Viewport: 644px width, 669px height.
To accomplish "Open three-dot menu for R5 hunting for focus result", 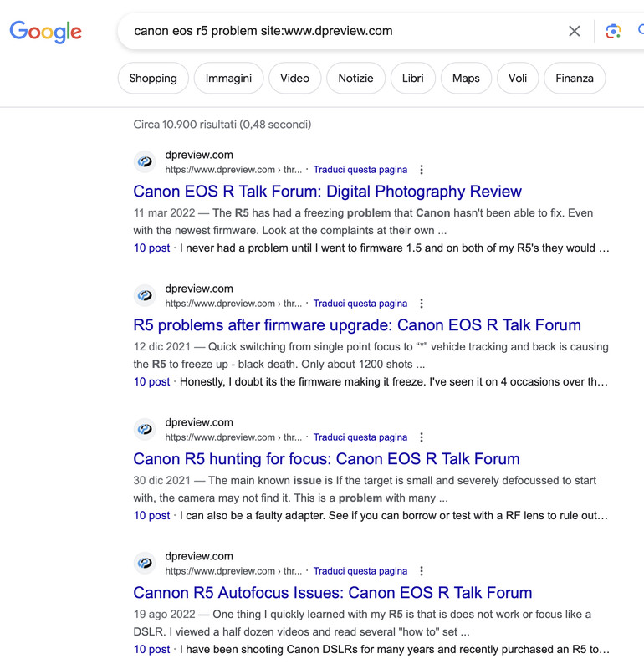I will click(422, 437).
